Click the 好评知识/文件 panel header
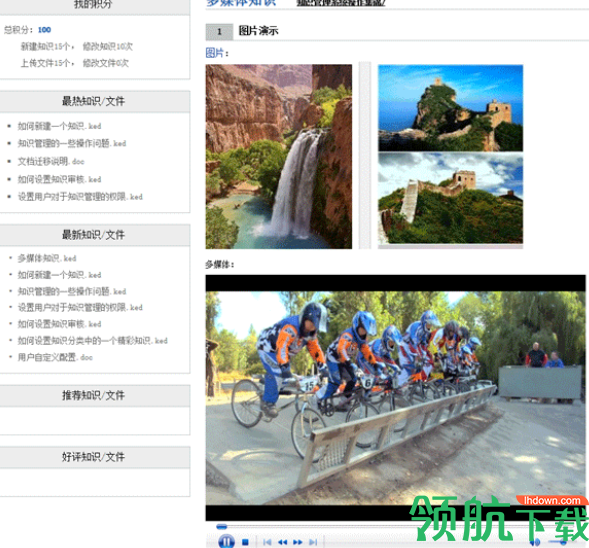Image resolution: width=589 pixels, height=548 pixels. [x=93, y=457]
